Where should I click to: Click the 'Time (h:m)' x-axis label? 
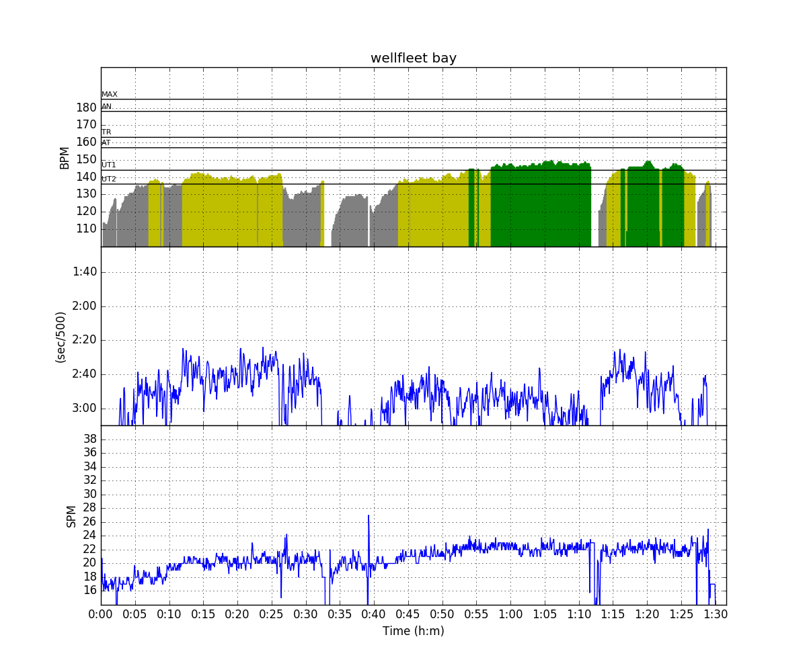413,631
